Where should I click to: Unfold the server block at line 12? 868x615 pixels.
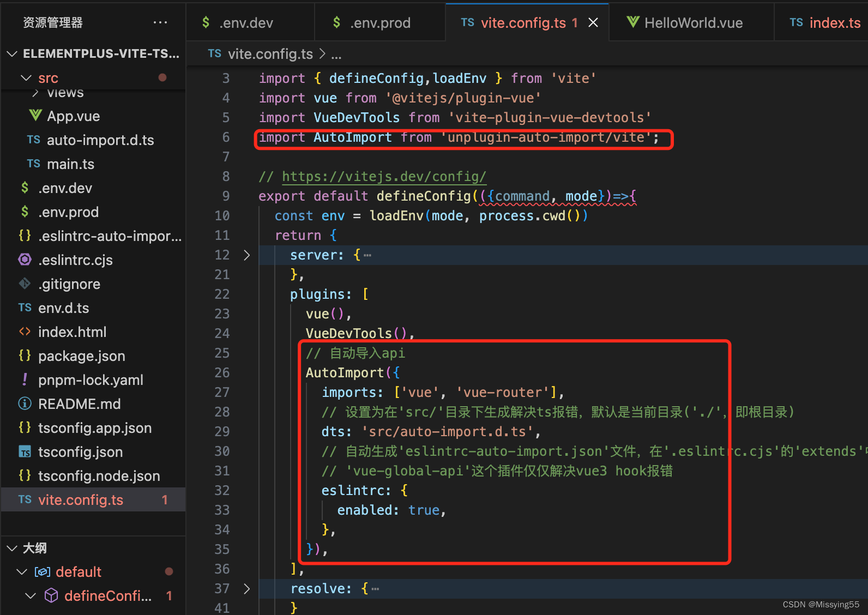pyautogui.click(x=247, y=255)
